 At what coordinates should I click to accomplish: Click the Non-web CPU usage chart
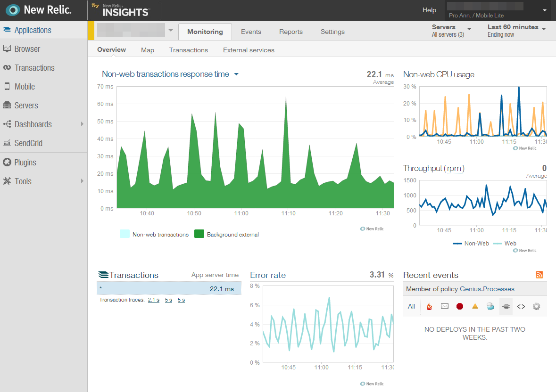483,111
